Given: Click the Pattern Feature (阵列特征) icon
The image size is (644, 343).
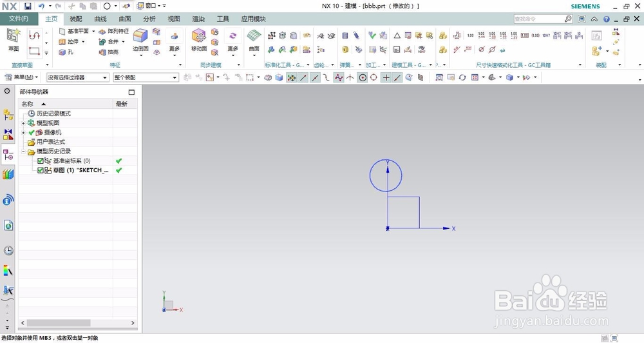Looking at the screenshot, I should point(102,31).
